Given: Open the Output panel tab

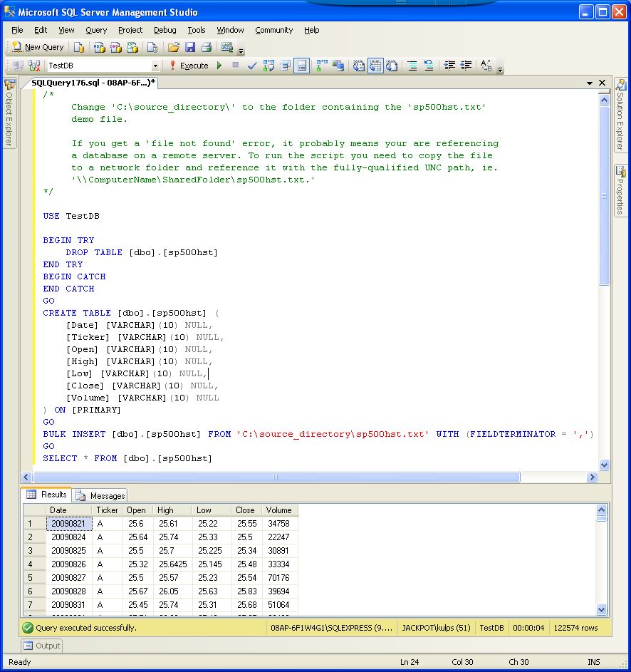Looking at the screenshot, I should 42,646.
